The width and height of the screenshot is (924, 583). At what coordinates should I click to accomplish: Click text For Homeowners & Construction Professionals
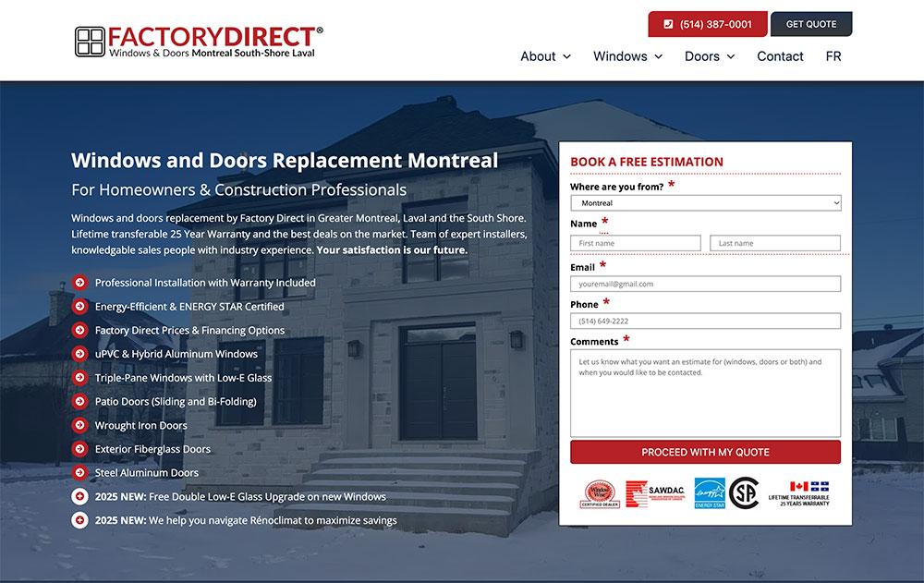238,189
